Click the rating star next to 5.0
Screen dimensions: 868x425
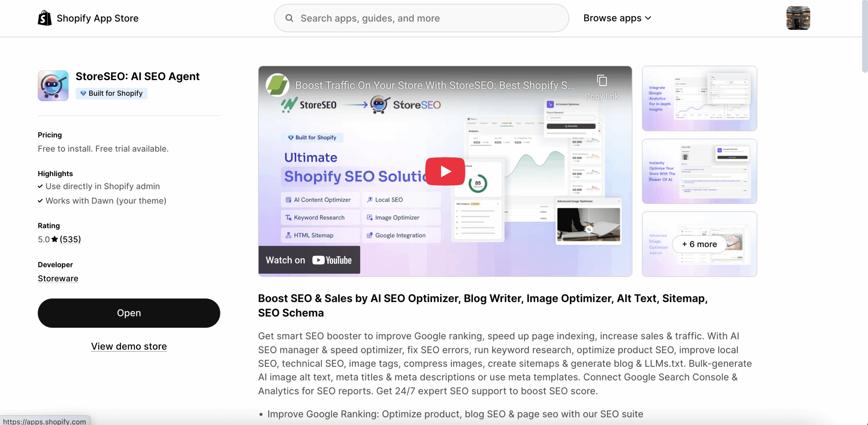54,239
